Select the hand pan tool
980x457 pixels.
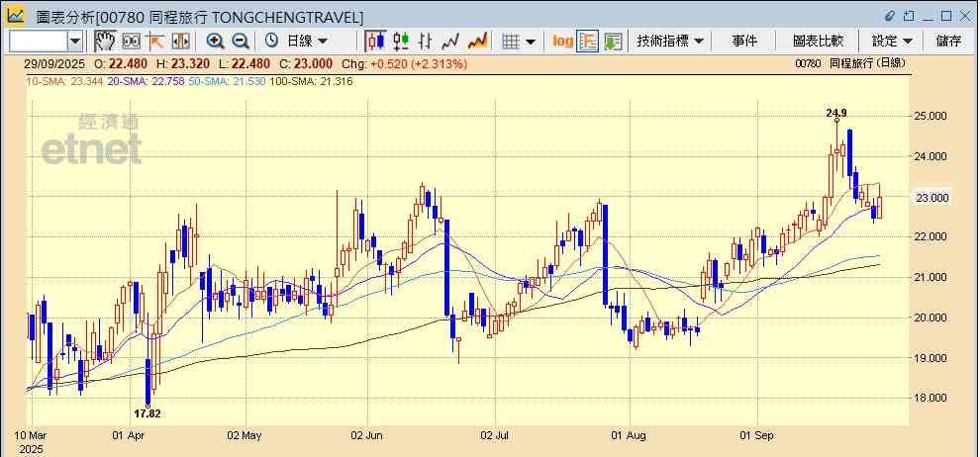click(x=105, y=42)
